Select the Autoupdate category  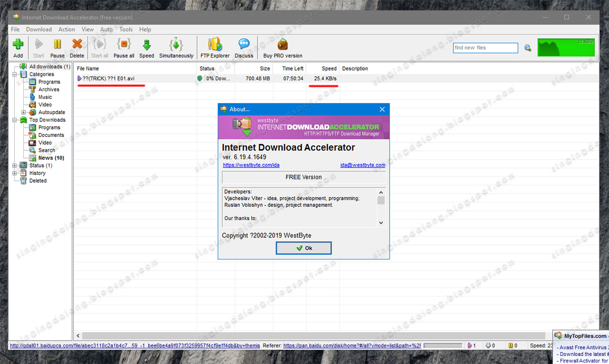[52, 112]
